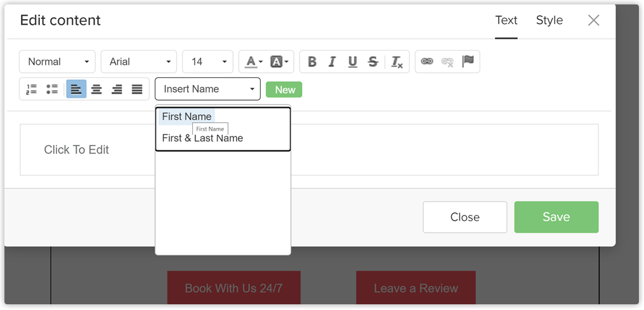Switch to the Style tab
Image resolution: width=644 pixels, height=310 pixels.
point(549,20)
